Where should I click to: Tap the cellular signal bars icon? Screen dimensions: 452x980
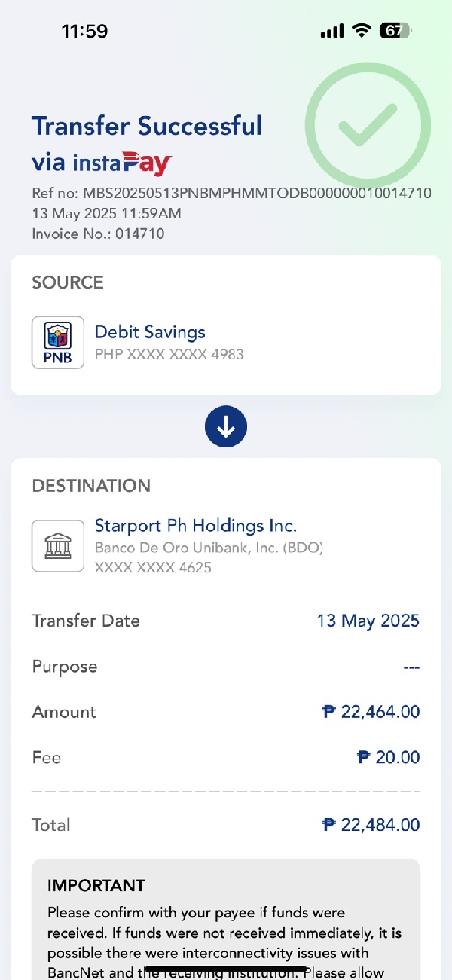pos(331,31)
